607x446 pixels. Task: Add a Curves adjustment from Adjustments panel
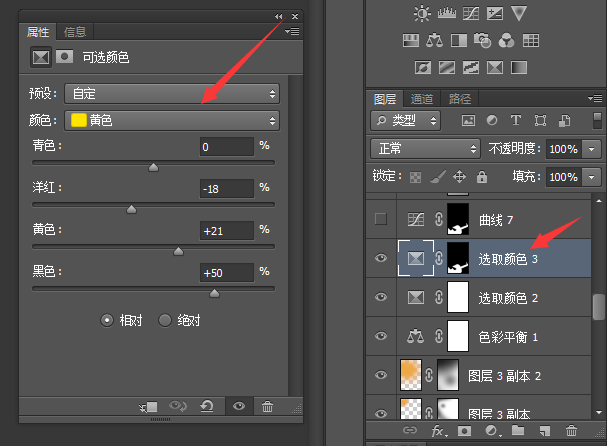pyautogui.click(x=471, y=13)
